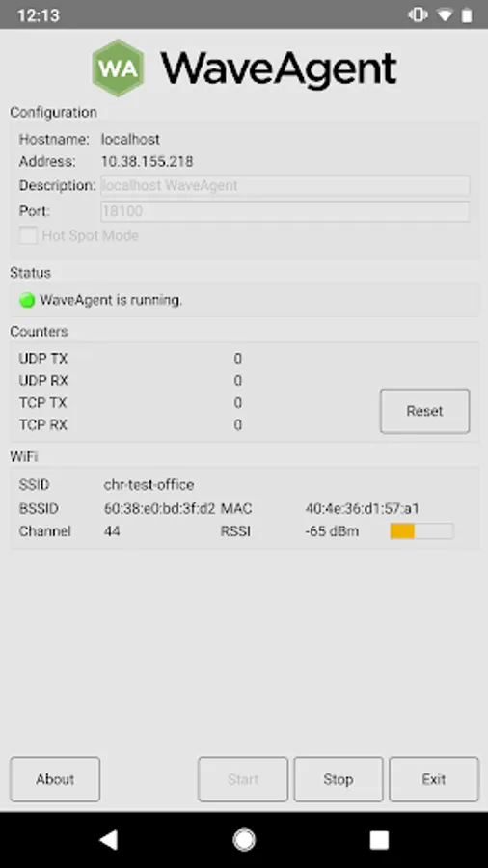Tap the disabled Start button
The height and width of the screenshot is (868, 488).
pyautogui.click(x=243, y=779)
